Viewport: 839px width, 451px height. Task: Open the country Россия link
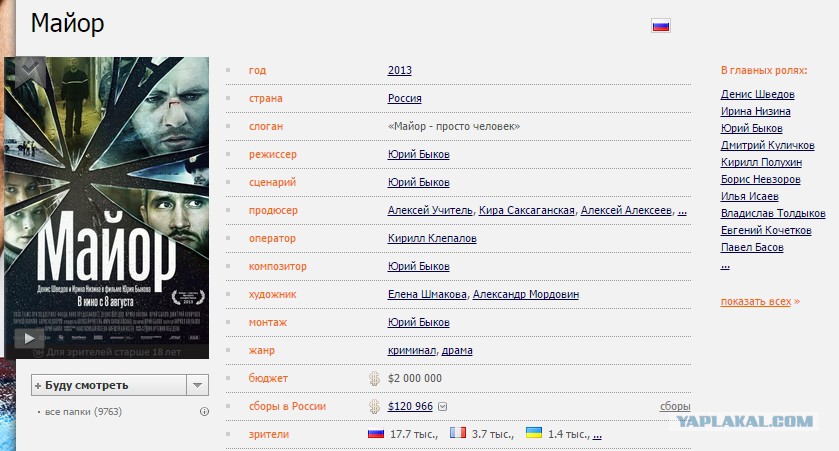[405, 98]
